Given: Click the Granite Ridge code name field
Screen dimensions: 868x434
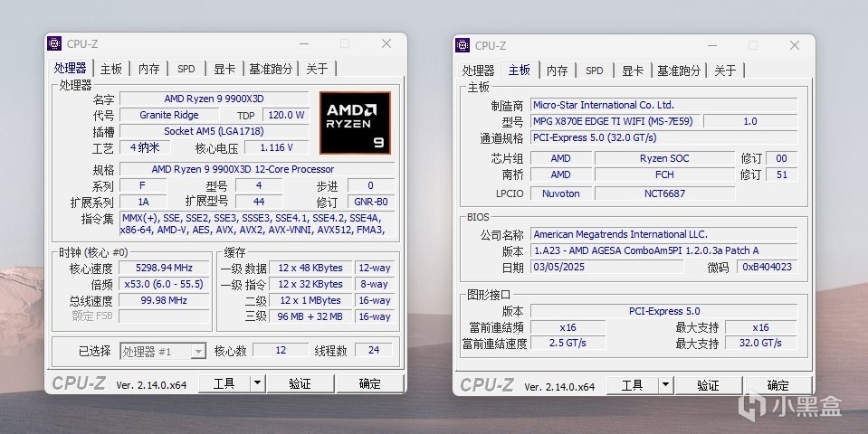Looking at the screenshot, I should point(169,115).
